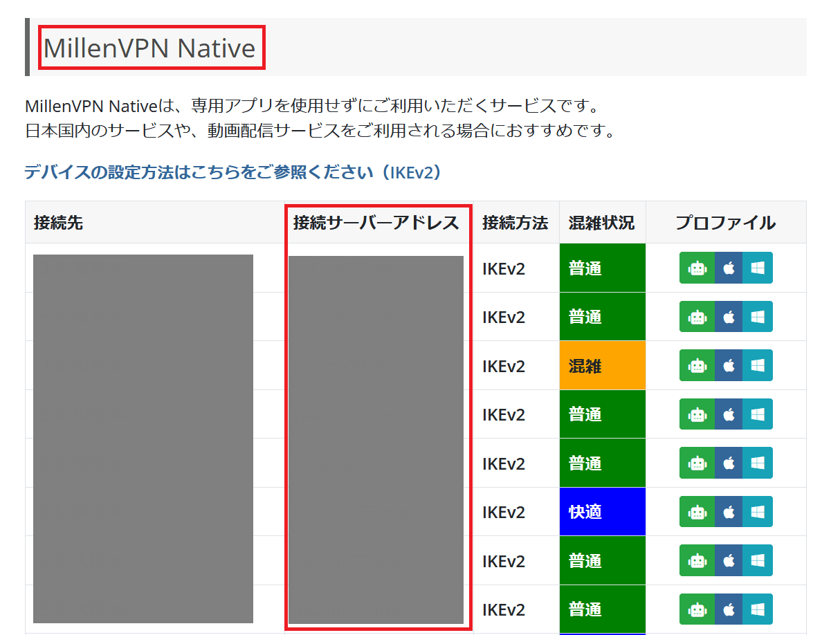Click the プロファイル column header
This screenshot has height=635, width=840.
[725, 223]
